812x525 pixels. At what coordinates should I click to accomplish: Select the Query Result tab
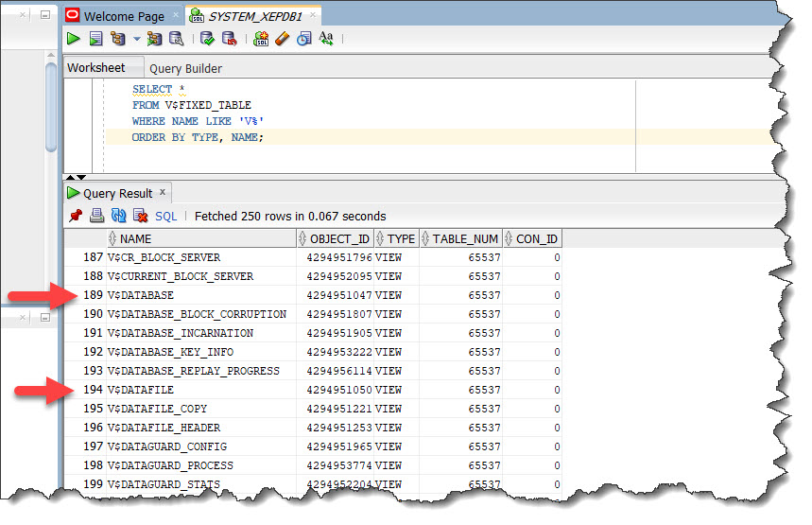[117, 193]
